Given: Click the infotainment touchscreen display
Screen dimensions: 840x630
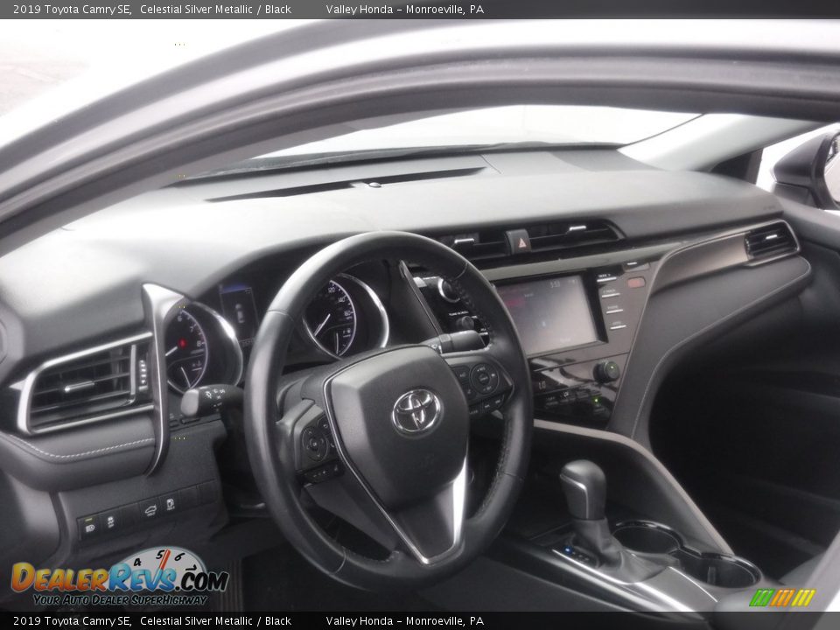Looking at the screenshot, I should [x=548, y=314].
